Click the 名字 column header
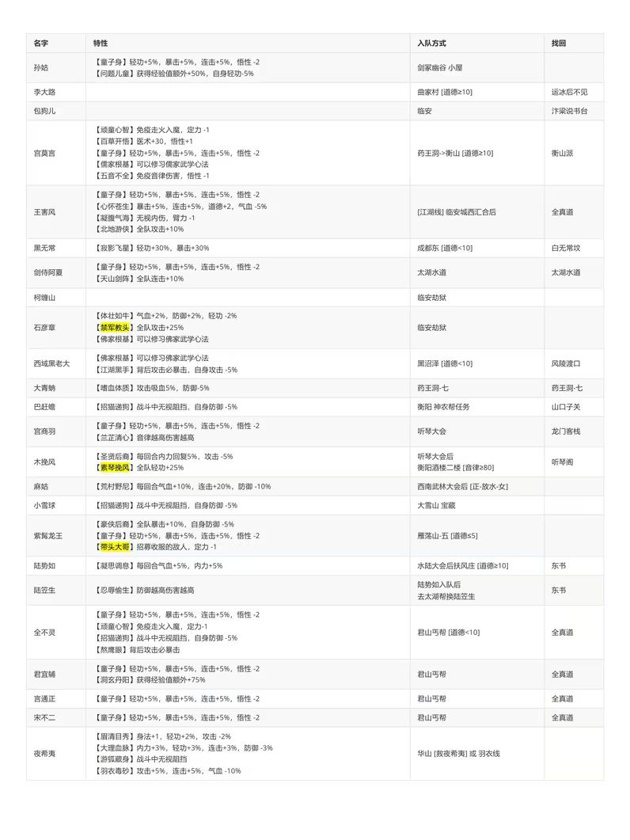630x840 pixels. tap(40, 44)
